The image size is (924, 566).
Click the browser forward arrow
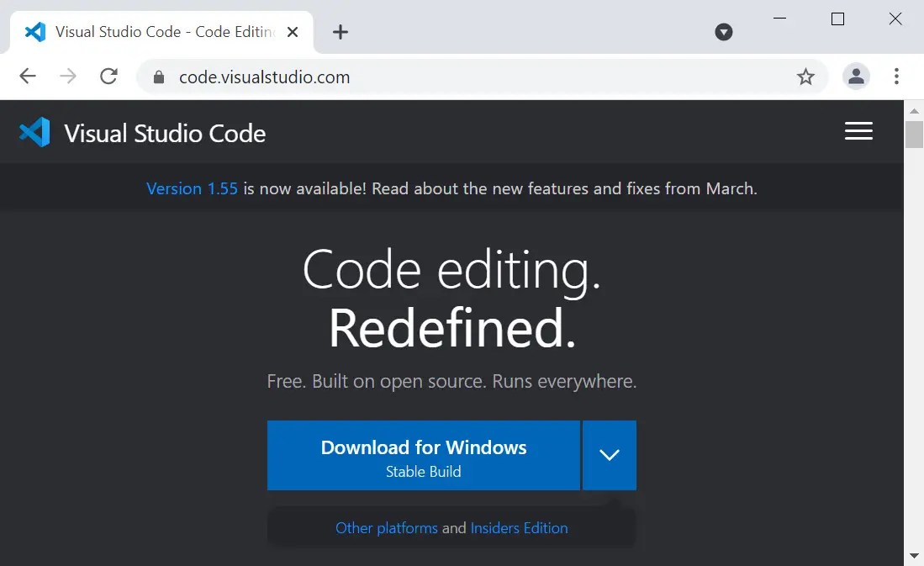point(68,76)
